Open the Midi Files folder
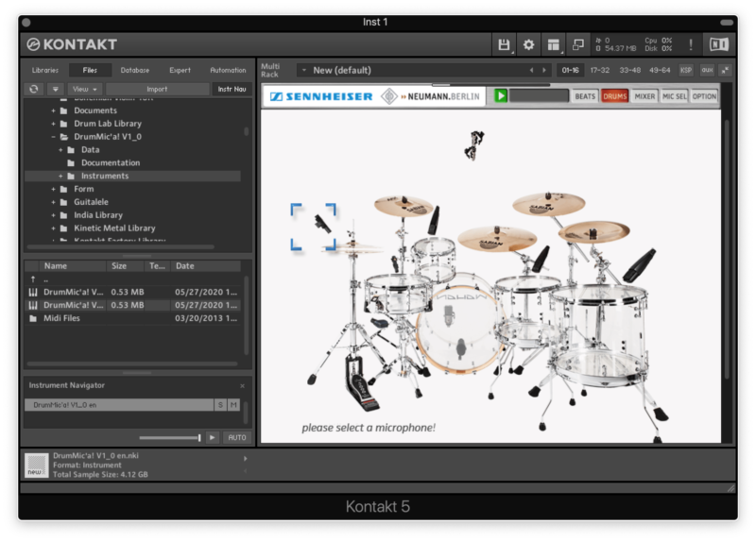The width and height of the screenshot is (756, 541). (x=61, y=318)
